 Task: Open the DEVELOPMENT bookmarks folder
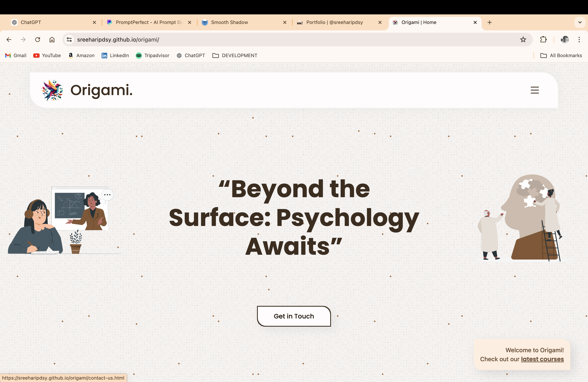click(x=235, y=56)
